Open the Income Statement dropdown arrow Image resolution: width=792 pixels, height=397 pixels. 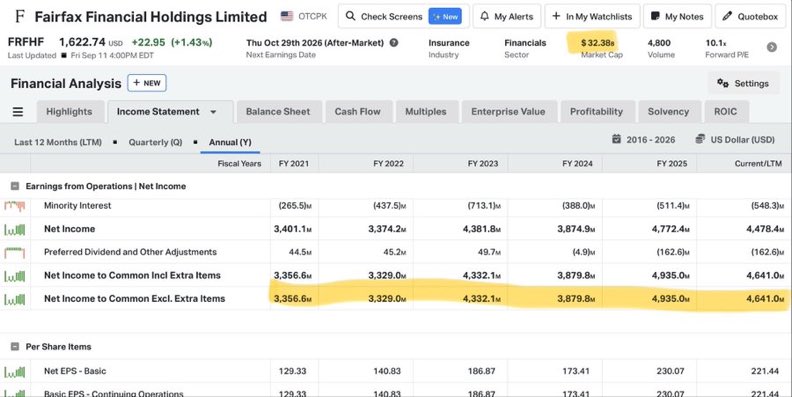(214, 112)
